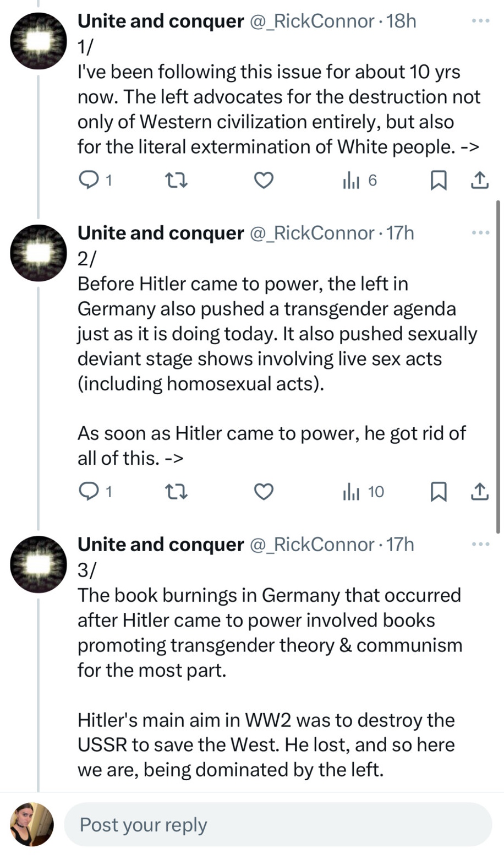Share the first tweet marked 1/
504x859 pixels.
coord(480,180)
